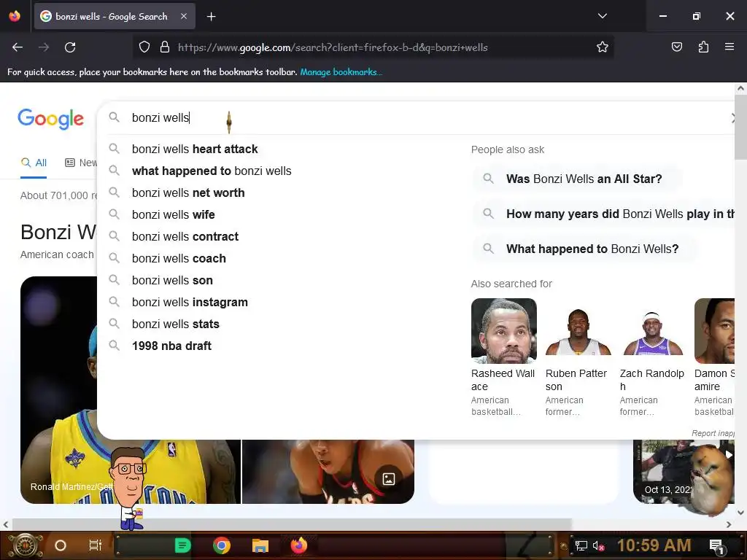Click the site padlock security icon
747x560 pixels.
click(165, 47)
